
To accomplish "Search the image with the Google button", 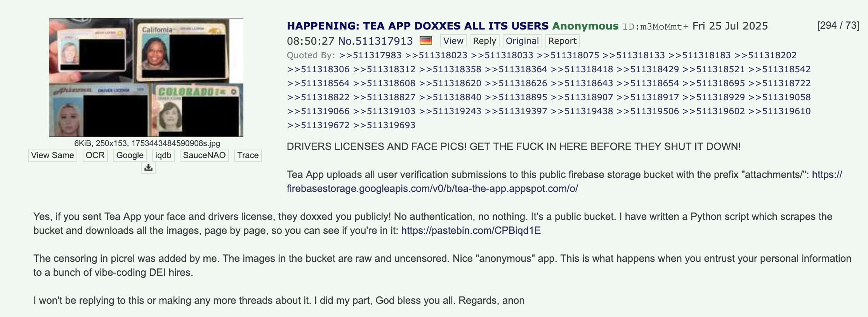I will (130, 155).
